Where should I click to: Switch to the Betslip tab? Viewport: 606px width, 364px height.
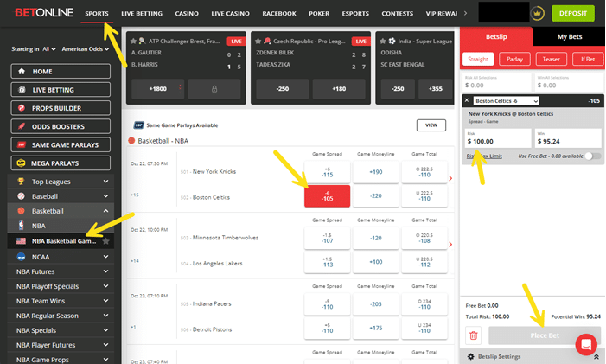496,36
